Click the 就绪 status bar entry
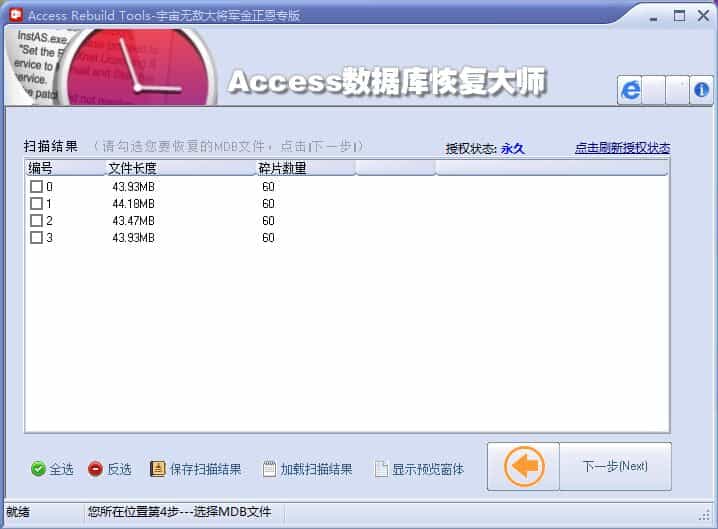718x529 pixels. click(18, 512)
